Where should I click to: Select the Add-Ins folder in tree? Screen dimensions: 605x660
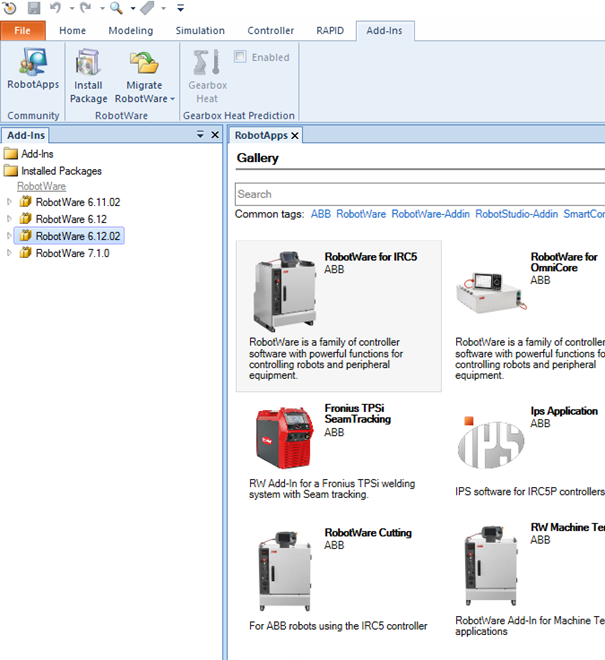[x=29, y=154]
